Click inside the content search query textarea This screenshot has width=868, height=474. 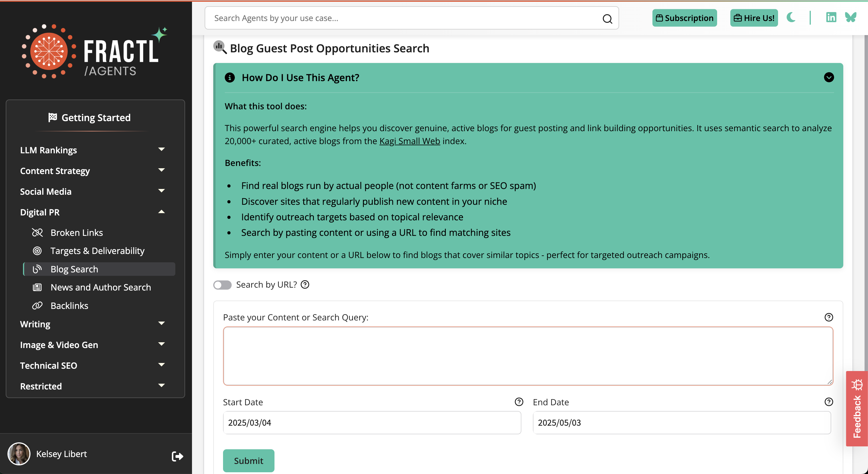tap(527, 356)
